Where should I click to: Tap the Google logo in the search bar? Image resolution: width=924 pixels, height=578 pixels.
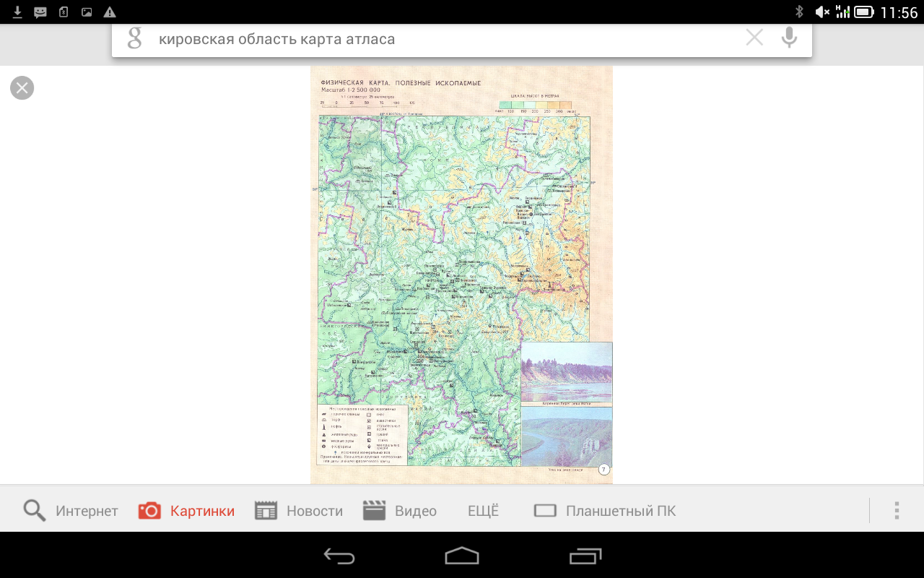click(134, 38)
